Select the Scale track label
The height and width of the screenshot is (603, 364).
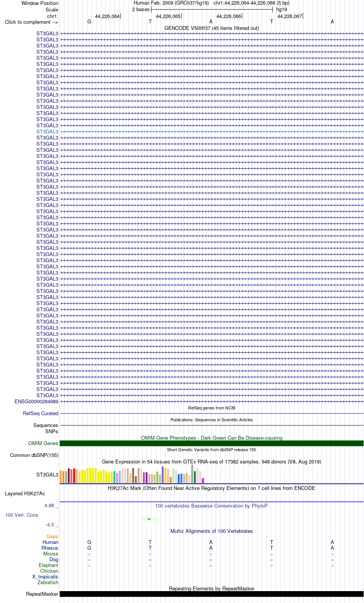(x=52, y=10)
